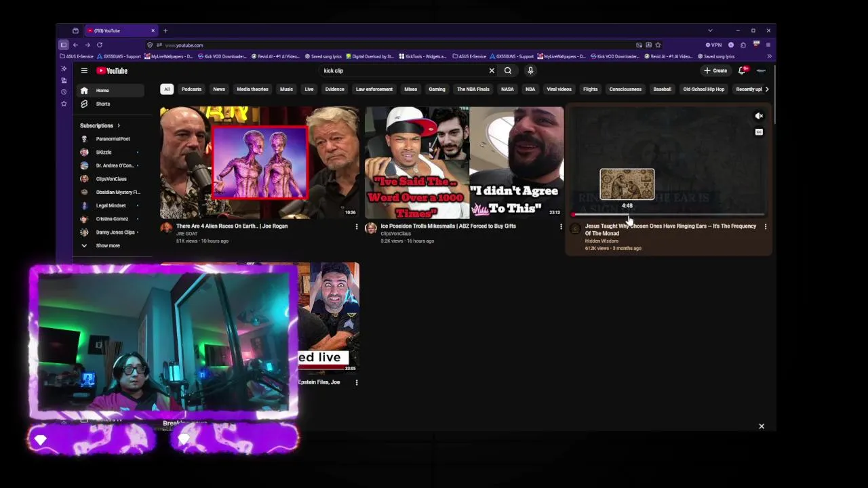Open the notifications bell
The width and height of the screenshot is (868, 488).
743,70
